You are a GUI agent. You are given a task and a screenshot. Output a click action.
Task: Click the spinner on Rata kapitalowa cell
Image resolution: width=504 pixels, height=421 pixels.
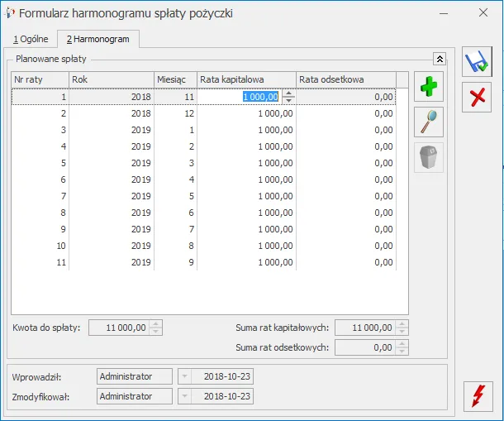(288, 97)
